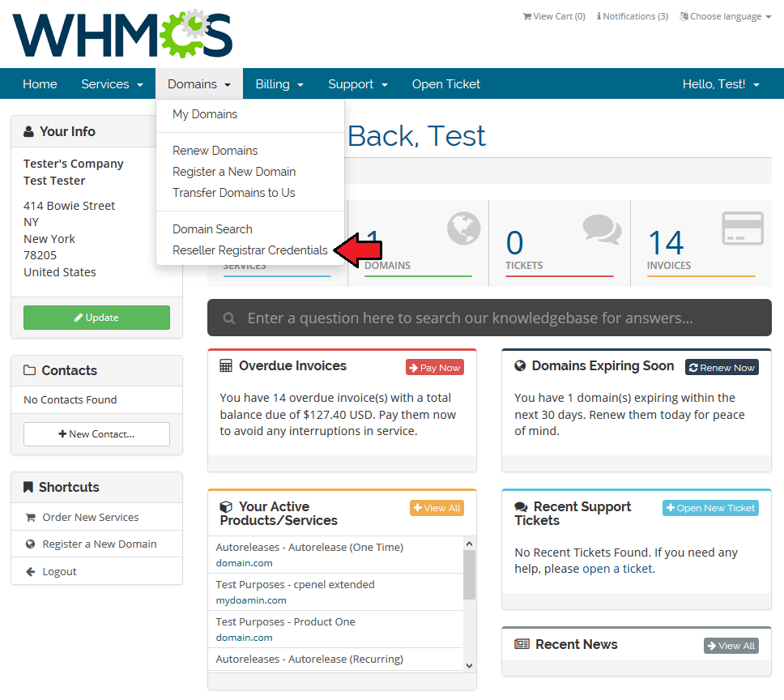Viewport: 784px width, 700px height.
Task: Expand the Support menu
Action: [x=357, y=84]
